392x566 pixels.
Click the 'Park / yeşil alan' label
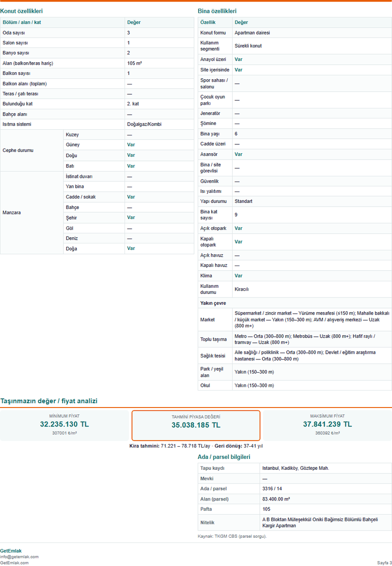pos(211,372)
